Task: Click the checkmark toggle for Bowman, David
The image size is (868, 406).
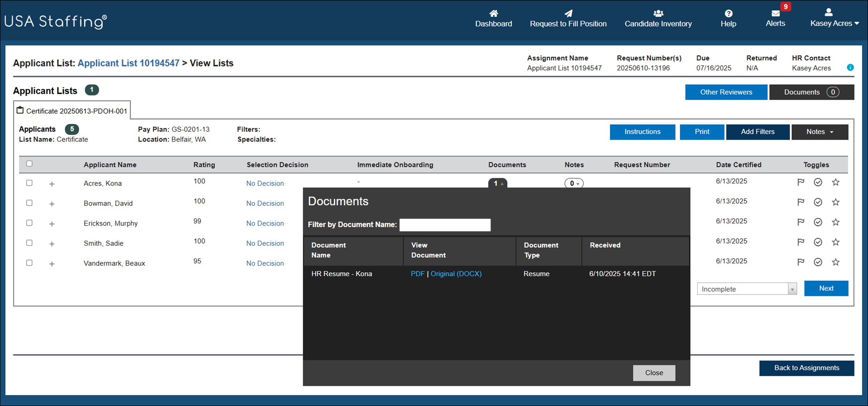Action: [x=818, y=202]
